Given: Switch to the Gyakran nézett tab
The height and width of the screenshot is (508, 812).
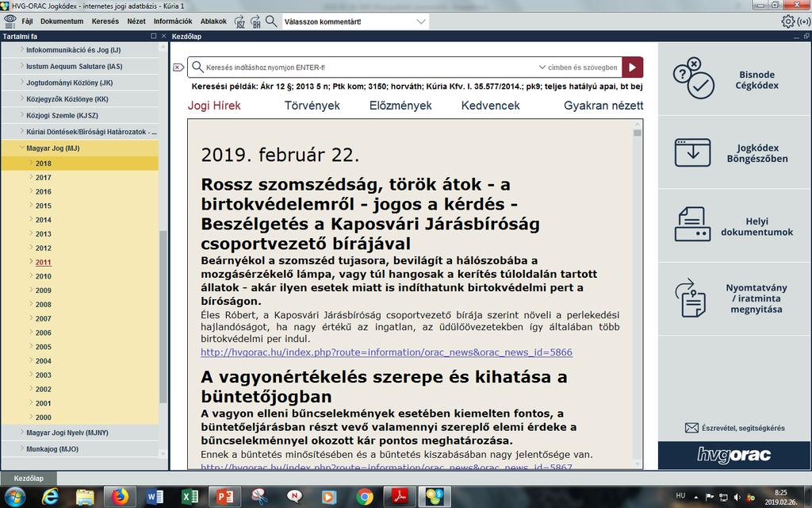Looking at the screenshot, I should tap(603, 106).
